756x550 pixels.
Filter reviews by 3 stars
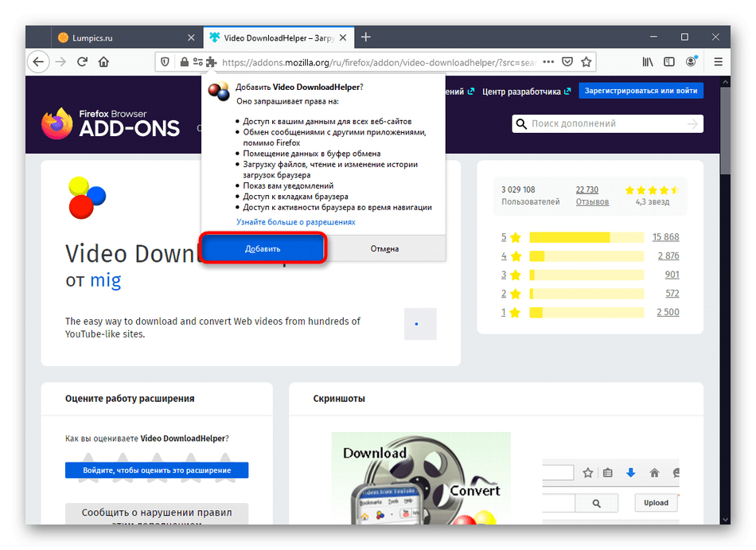[x=511, y=275]
